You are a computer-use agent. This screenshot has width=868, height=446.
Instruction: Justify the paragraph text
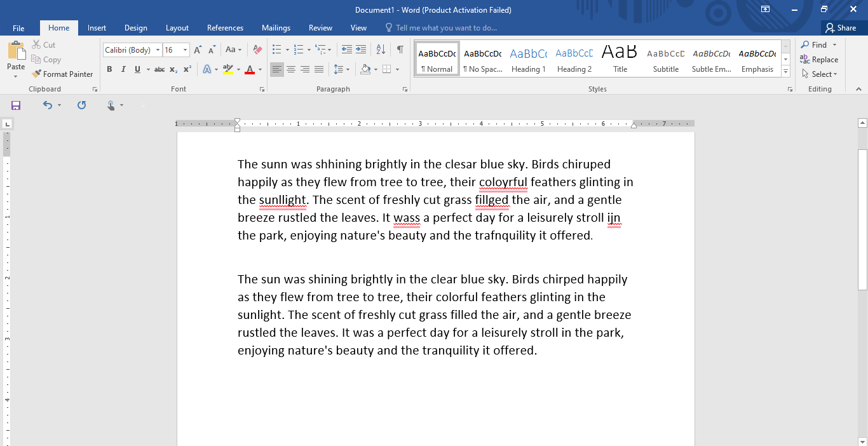point(319,69)
